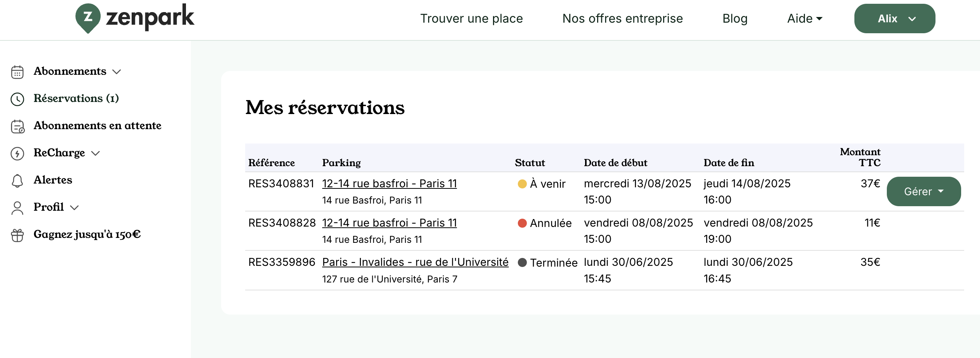Click the yellow À venir status dot
Image resolution: width=980 pixels, height=358 pixels.
pos(522,184)
